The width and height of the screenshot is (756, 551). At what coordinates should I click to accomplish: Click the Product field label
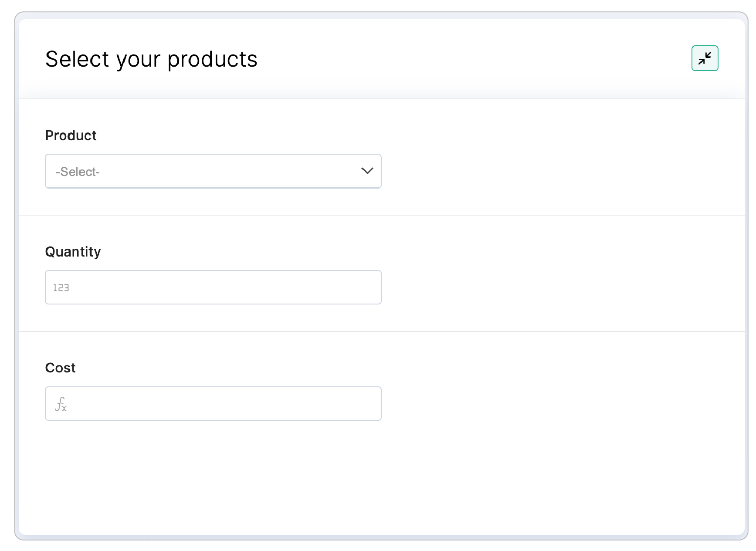71,135
